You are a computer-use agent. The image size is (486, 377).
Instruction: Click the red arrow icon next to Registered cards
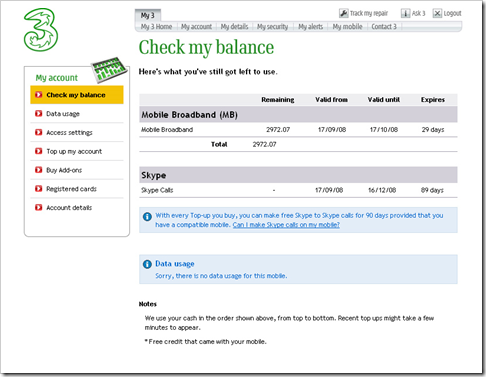tap(39, 188)
